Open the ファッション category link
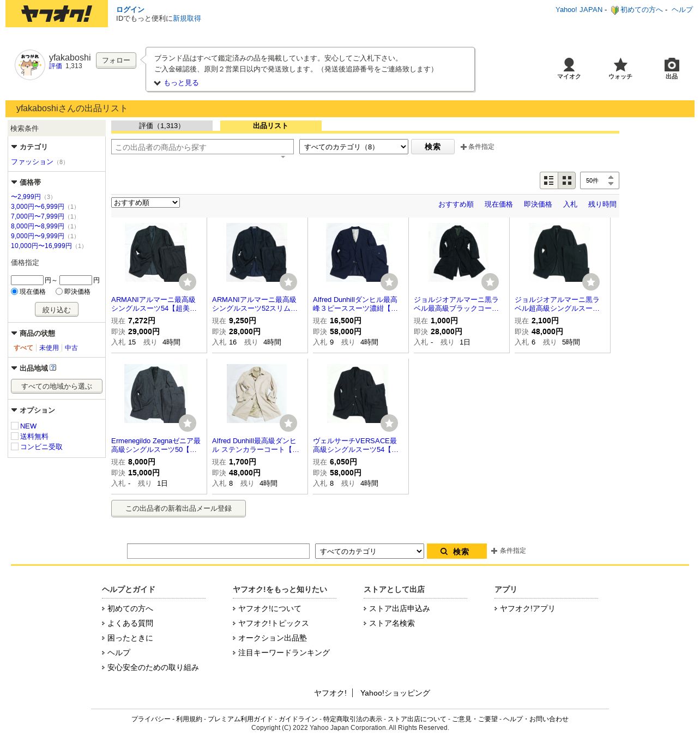The height and width of the screenshot is (743, 700). (32, 162)
